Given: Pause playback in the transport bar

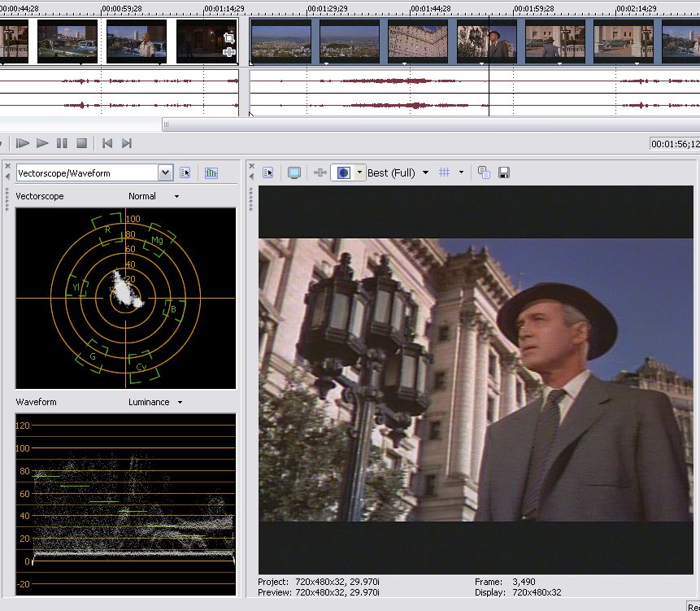Looking at the screenshot, I should tap(62, 143).
